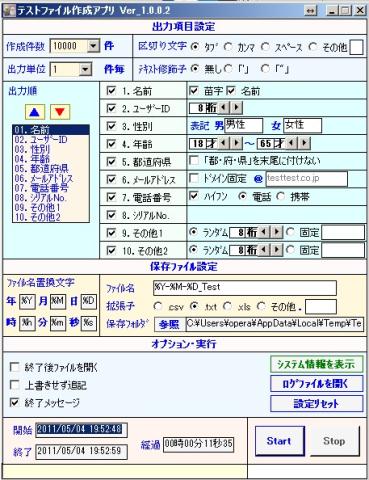Decrease maximum age with left arrow
This screenshot has width=369, height=480.
(x=292, y=143)
